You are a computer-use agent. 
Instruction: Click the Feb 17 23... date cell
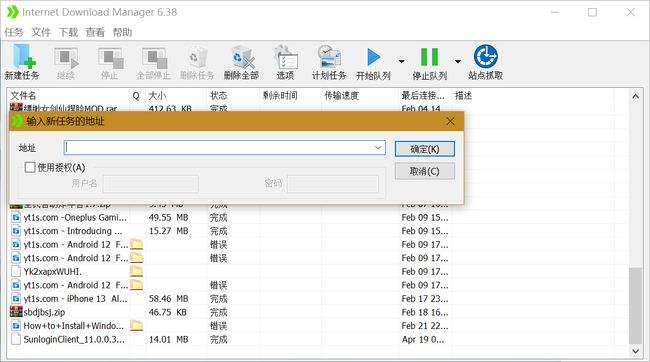tap(425, 299)
